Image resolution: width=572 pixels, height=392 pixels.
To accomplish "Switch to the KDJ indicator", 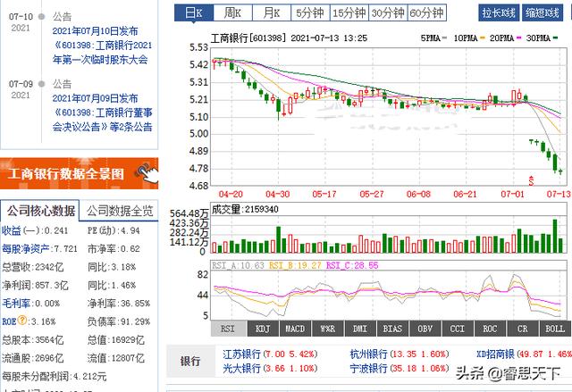I will (x=262, y=329).
